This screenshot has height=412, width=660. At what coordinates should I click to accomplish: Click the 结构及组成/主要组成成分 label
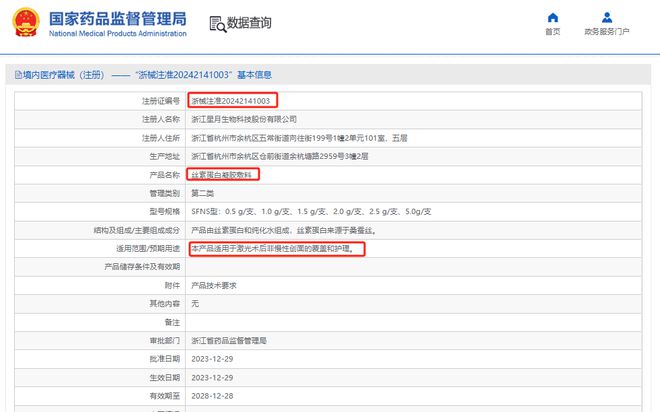tap(137, 230)
